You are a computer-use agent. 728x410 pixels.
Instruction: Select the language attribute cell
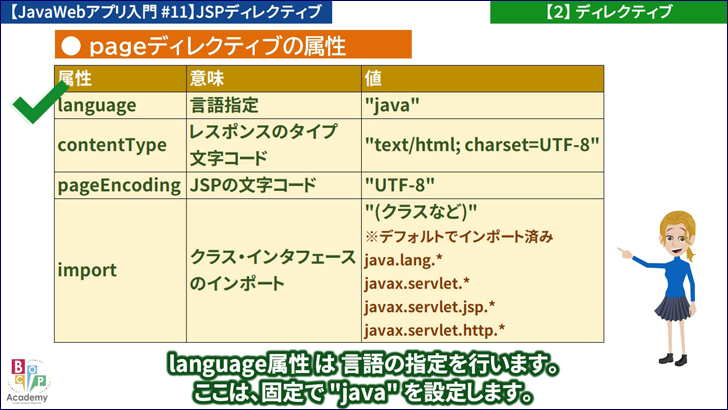(x=120, y=105)
